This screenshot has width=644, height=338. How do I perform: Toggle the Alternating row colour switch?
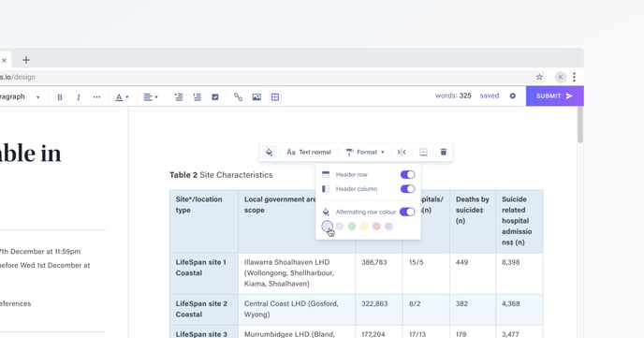pos(407,212)
